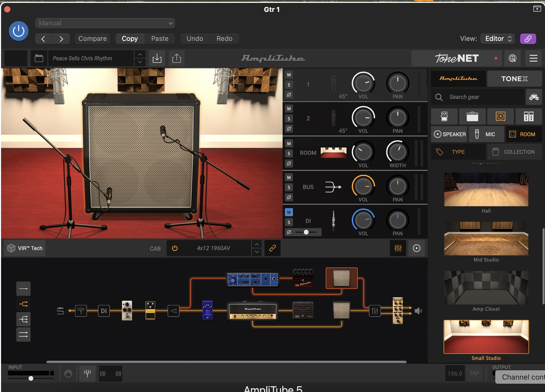The image size is (545, 392).
Task: Open the preset browser folder icon
Action: 39,58
